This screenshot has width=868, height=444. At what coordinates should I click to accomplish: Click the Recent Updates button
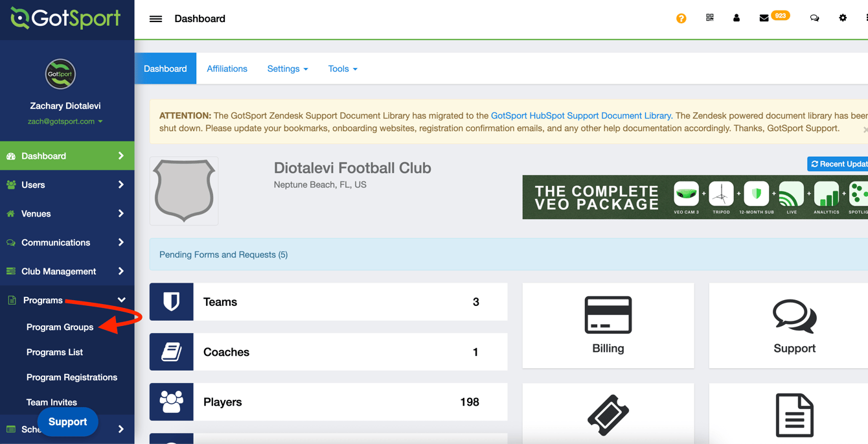[x=839, y=164]
